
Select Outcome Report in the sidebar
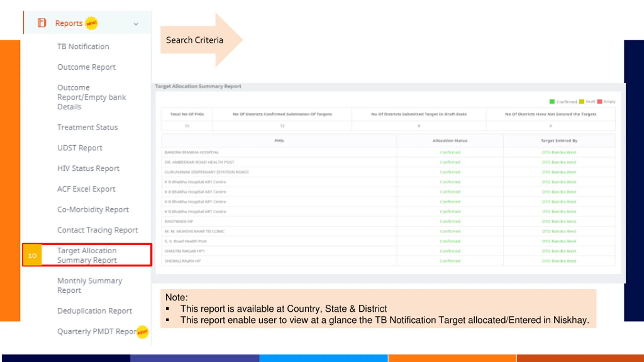click(x=87, y=67)
